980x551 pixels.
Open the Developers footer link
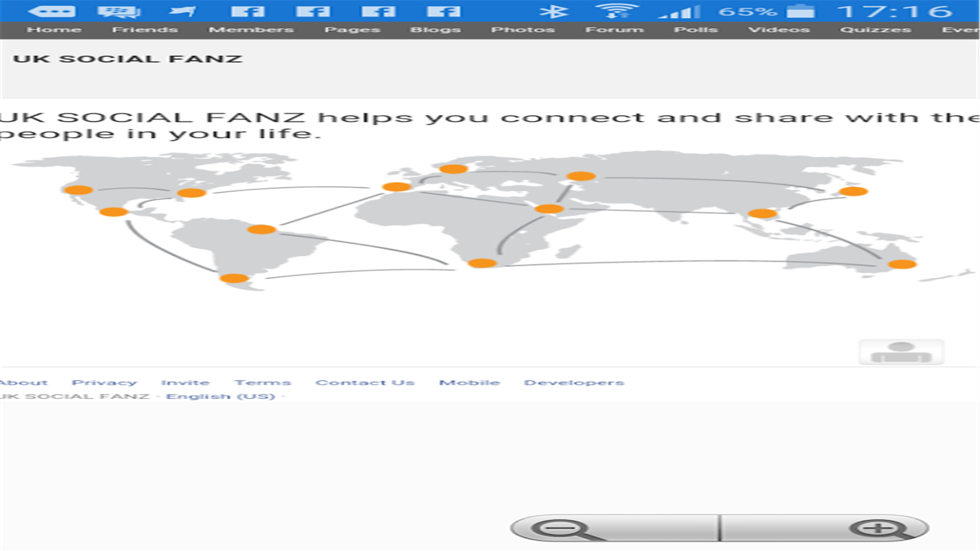click(574, 383)
